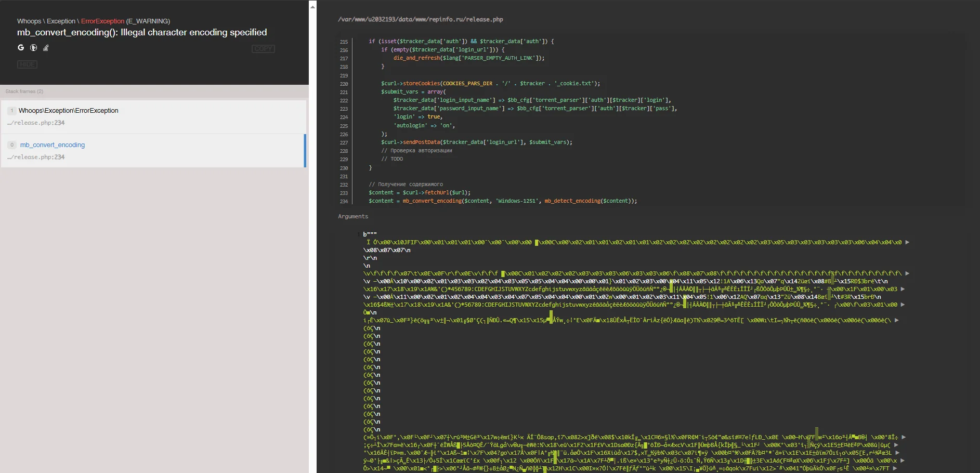Click the COPY button in header
980x473 pixels.
[x=263, y=49]
